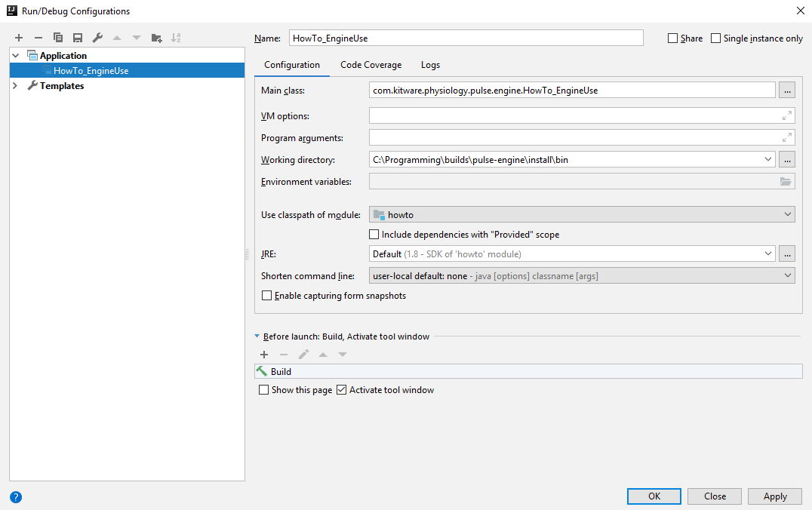The image size is (812, 510).
Task: Click the Copy Configuration icon
Action: (58, 38)
